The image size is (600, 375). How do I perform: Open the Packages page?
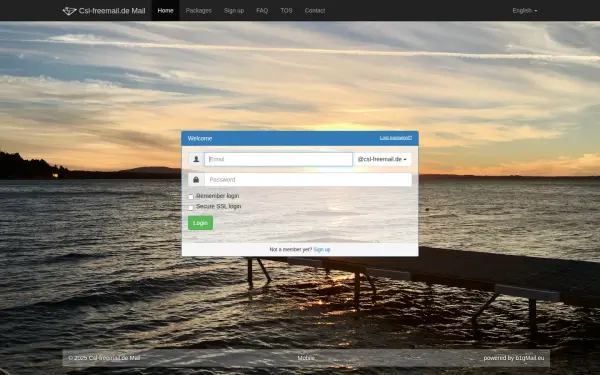click(198, 10)
